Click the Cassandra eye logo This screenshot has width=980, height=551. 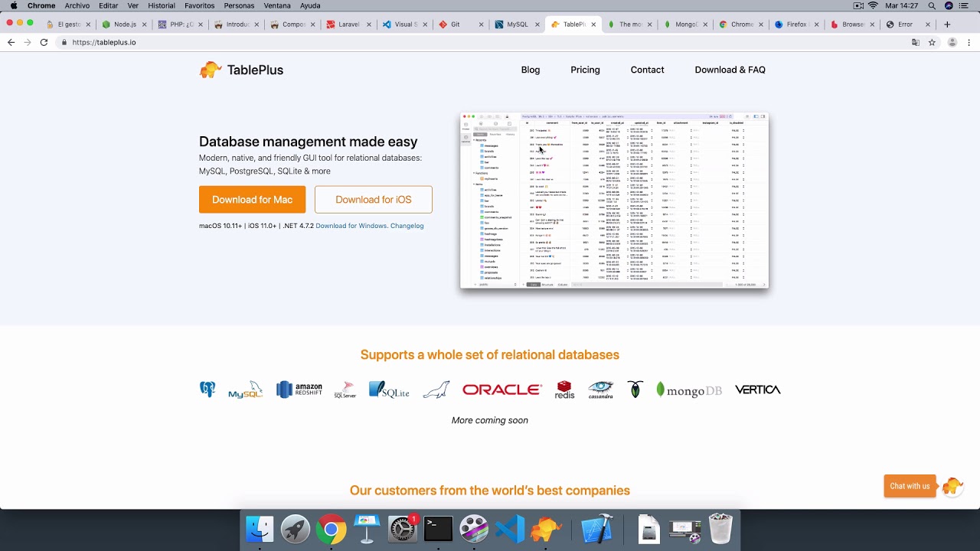pyautogui.click(x=601, y=390)
